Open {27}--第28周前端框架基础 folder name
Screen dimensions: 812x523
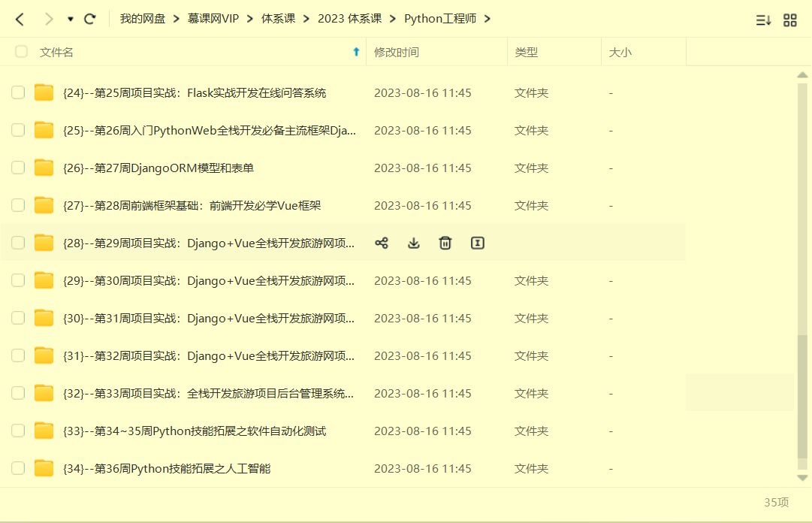(192, 206)
